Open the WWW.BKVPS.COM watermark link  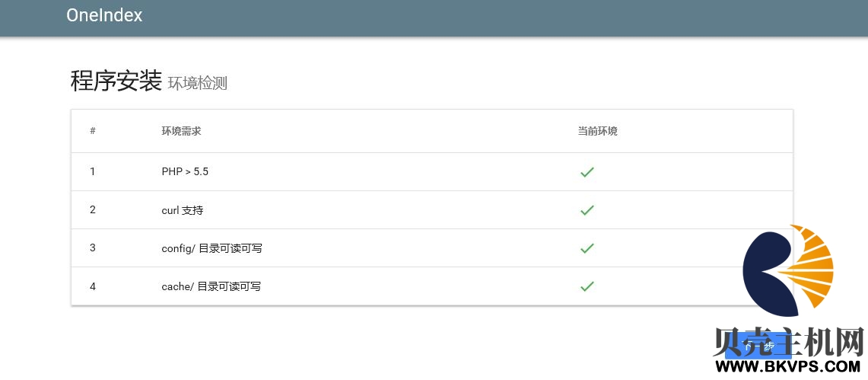tap(787, 366)
